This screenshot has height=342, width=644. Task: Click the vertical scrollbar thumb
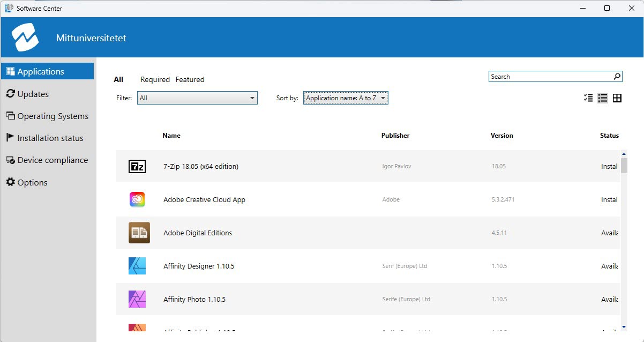click(x=624, y=165)
